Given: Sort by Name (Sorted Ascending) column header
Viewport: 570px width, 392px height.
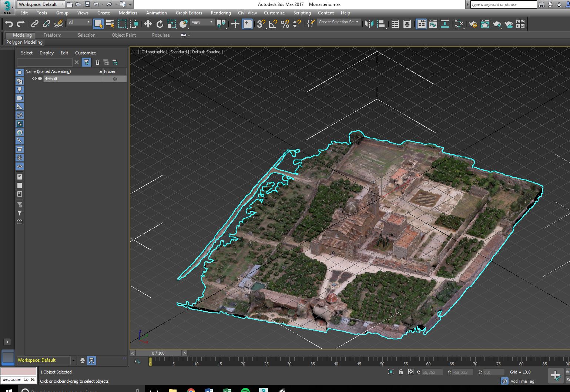Looking at the screenshot, I should coord(64,71).
